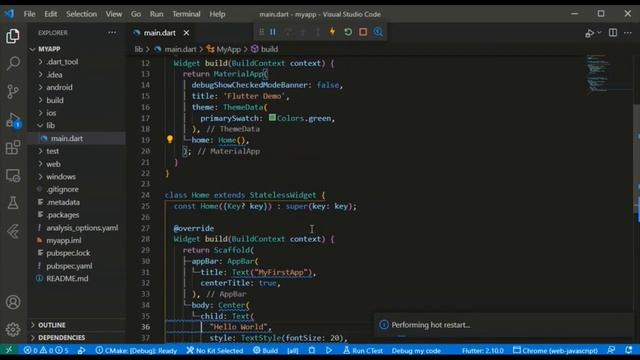Open the Terminal menu
Viewport: 640px width, 360px height.
click(x=186, y=14)
